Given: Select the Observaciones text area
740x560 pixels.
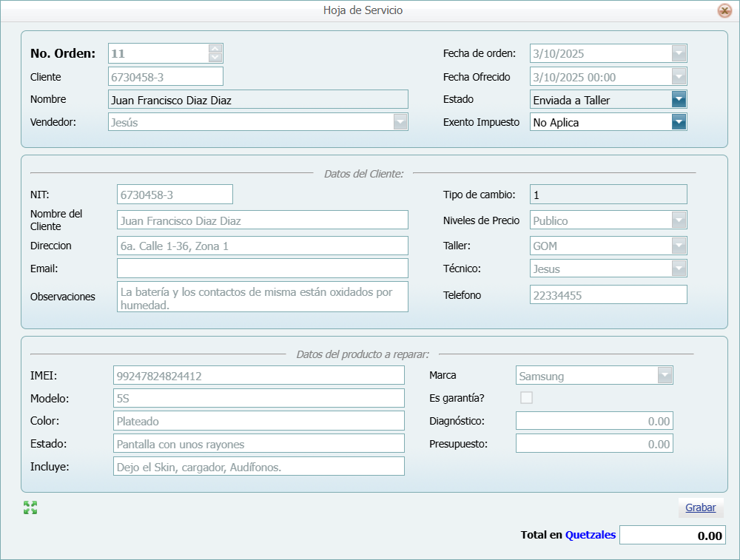Looking at the screenshot, I should tap(260, 296).
